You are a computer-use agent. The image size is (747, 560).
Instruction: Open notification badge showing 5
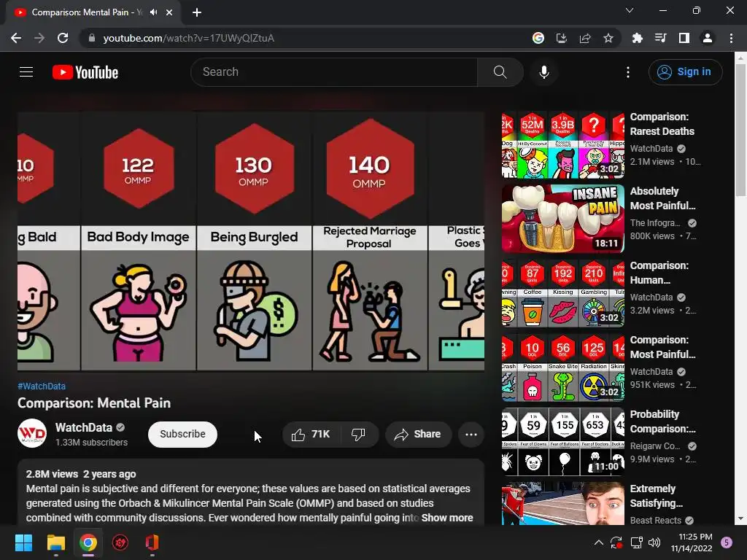click(727, 542)
